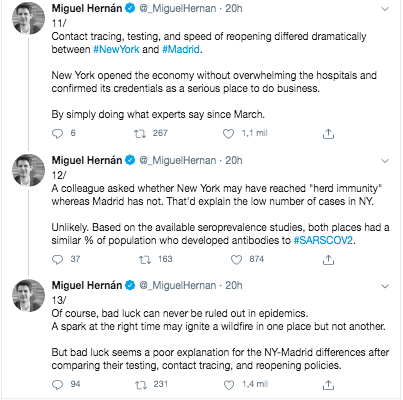The width and height of the screenshot is (403, 400).
Task: Follow the #SARSCOV2 hashtag link
Action: coord(323,240)
